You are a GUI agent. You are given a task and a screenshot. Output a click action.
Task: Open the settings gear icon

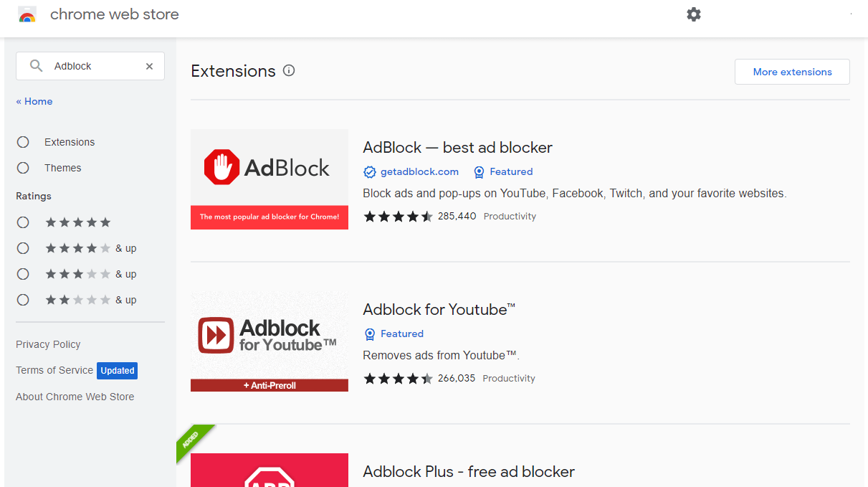pyautogui.click(x=694, y=14)
